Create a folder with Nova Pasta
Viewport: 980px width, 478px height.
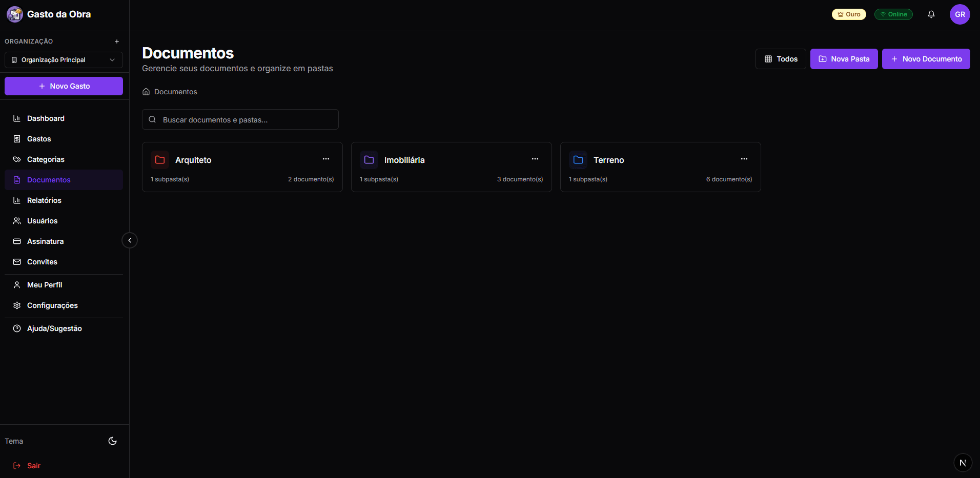[x=844, y=59]
